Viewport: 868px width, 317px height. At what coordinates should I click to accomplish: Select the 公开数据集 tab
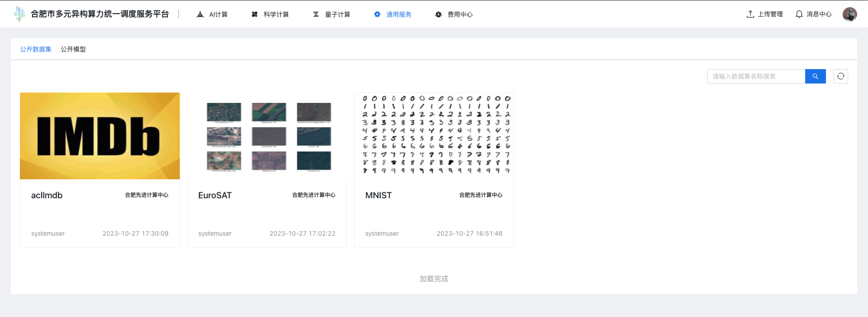36,49
